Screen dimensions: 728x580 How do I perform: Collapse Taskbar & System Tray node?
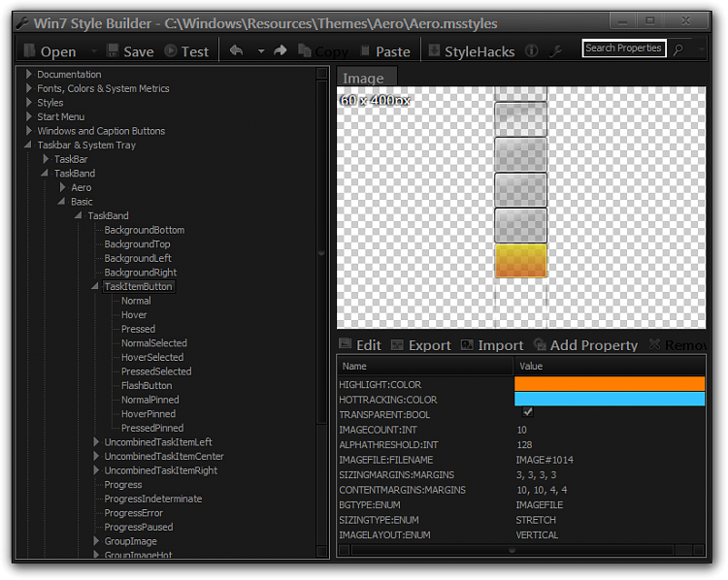[29, 145]
